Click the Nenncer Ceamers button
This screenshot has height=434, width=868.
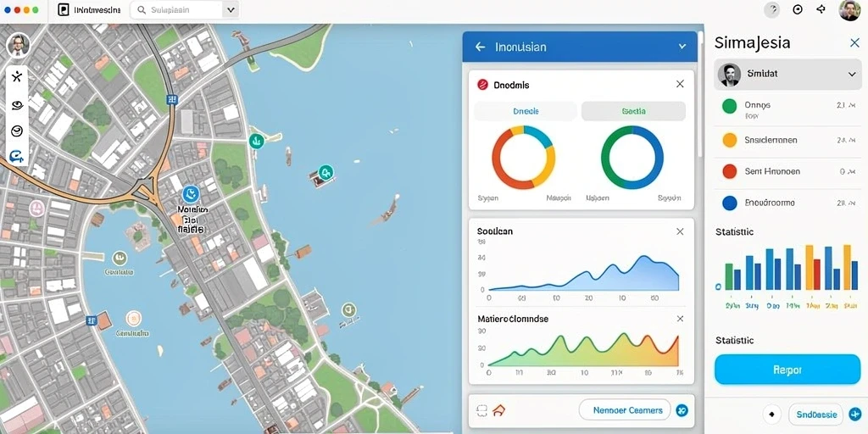coord(625,410)
